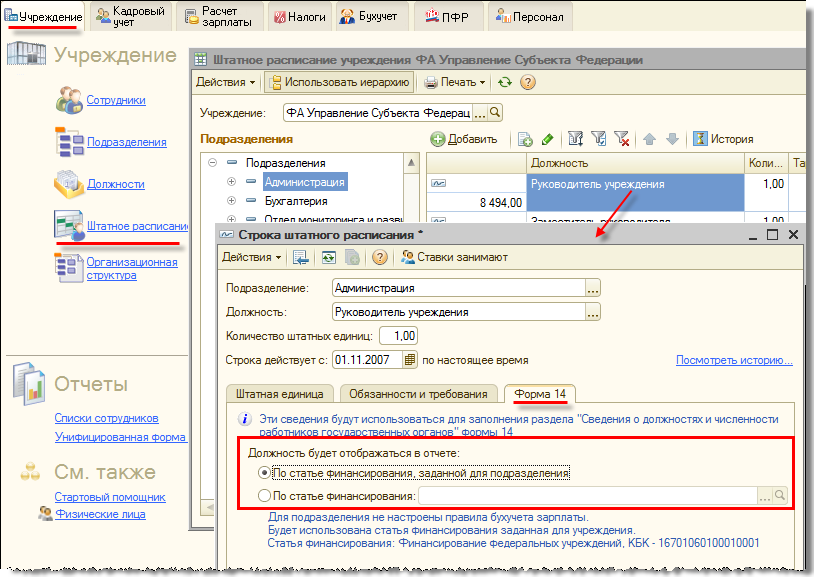The height and width of the screenshot is (577, 814).
Task: Select the 'По статье финансирования:' radio button
Action: [x=264, y=495]
